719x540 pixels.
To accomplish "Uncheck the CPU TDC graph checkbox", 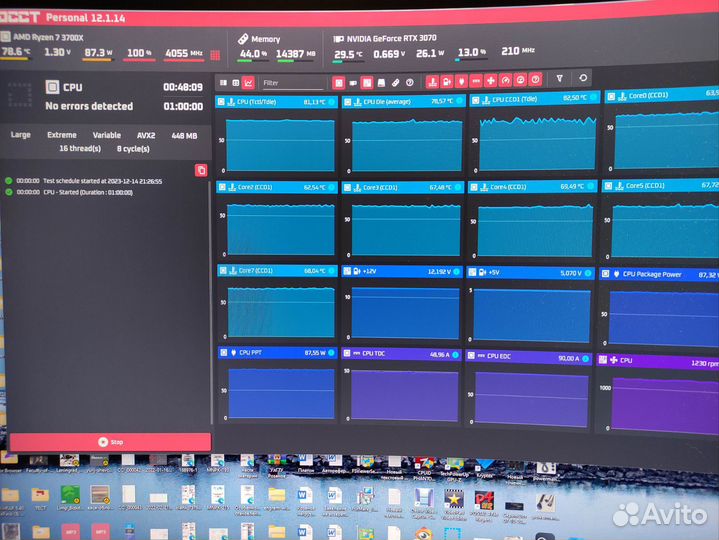I will pyautogui.click(x=347, y=353).
